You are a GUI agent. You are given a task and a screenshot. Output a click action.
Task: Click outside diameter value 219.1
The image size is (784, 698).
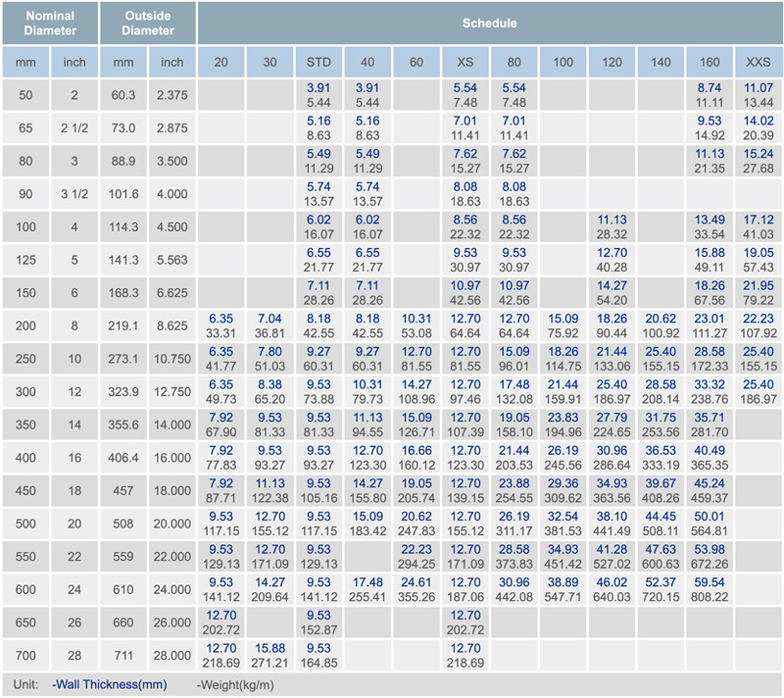[x=123, y=326]
